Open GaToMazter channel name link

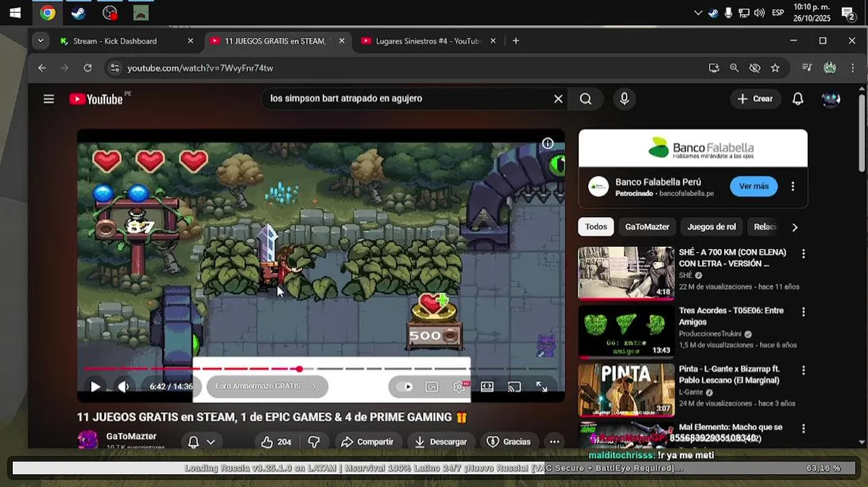[131, 436]
